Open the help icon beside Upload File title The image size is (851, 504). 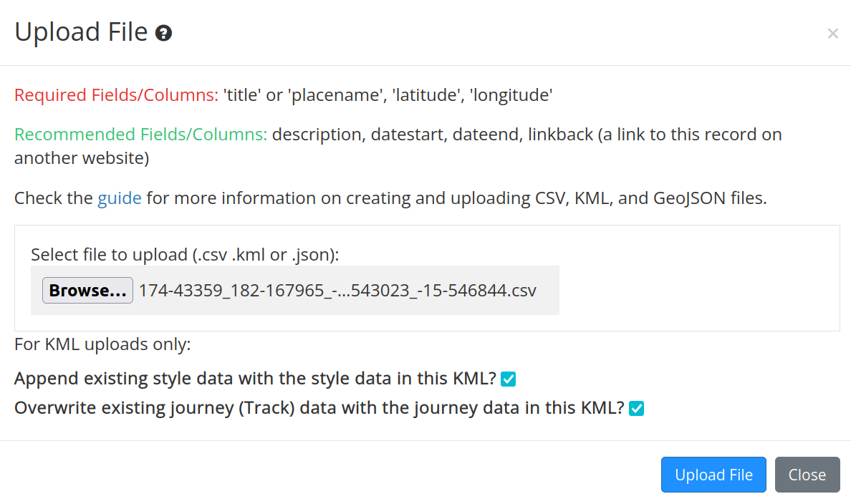163,33
